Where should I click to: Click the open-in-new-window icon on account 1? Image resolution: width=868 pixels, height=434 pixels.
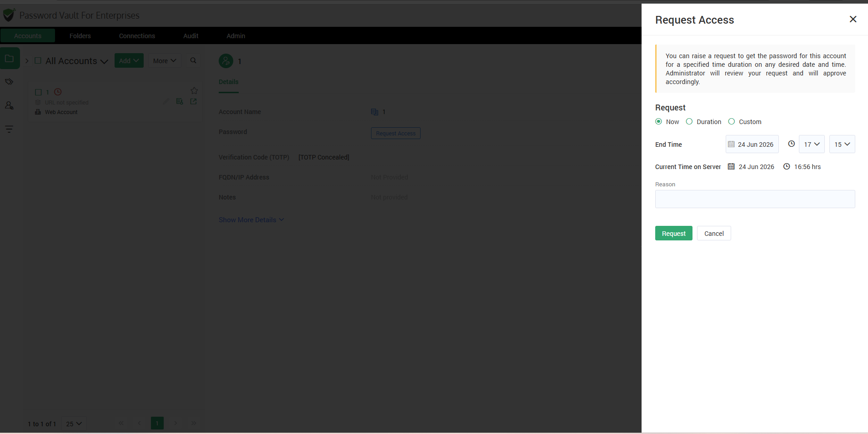pos(193,101)
